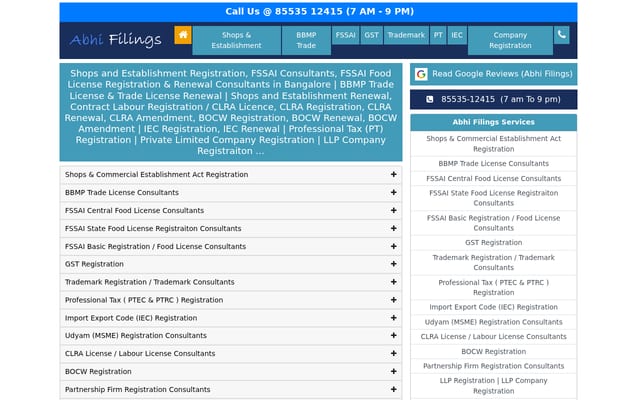
Task: Open sidebar FSSAI State Food License link
Action: pyautogui.click(x=493, y=198)
